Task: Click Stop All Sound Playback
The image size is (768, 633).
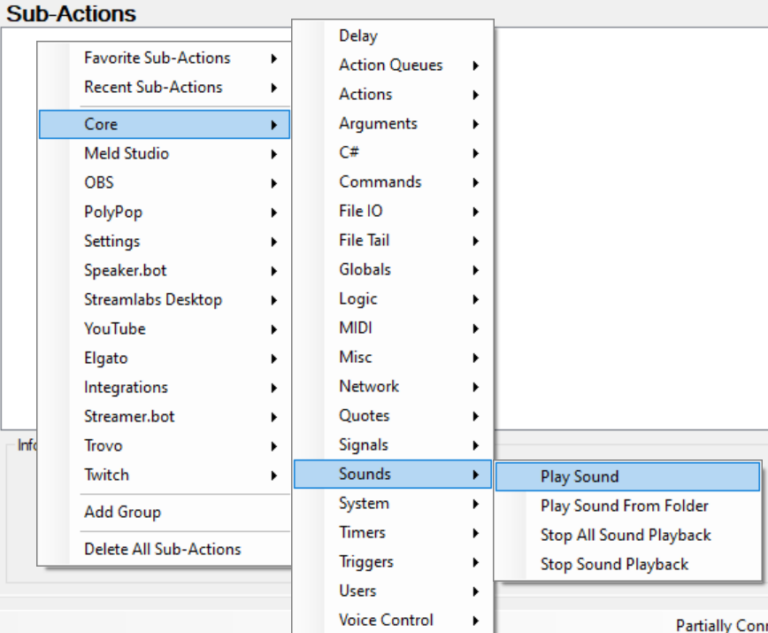Action: 625,535
